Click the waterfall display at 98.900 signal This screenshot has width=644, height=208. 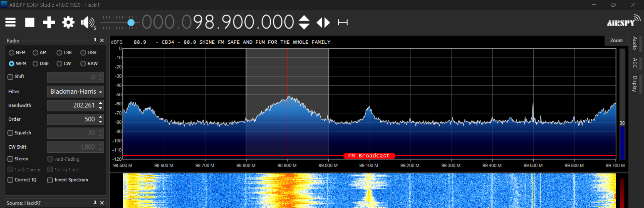(287, 190)
